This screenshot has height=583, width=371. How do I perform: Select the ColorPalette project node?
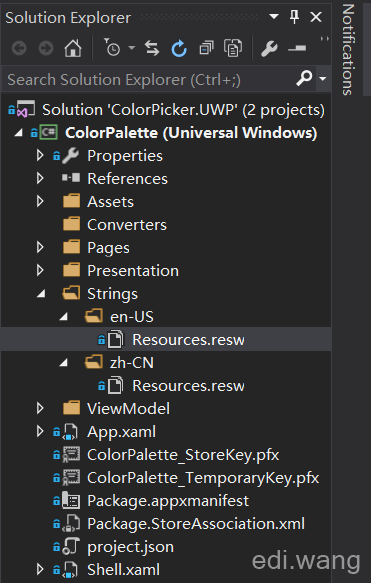tap(191, 133)
